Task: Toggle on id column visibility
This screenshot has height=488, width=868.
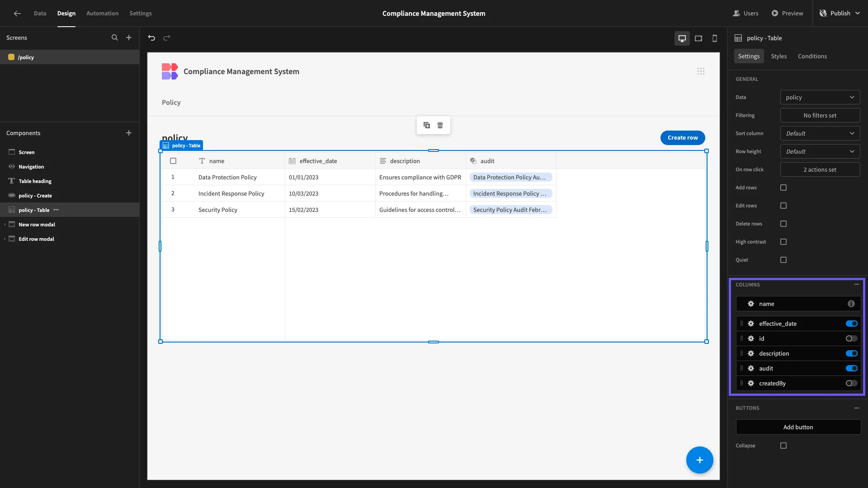Action: (852, 338)
